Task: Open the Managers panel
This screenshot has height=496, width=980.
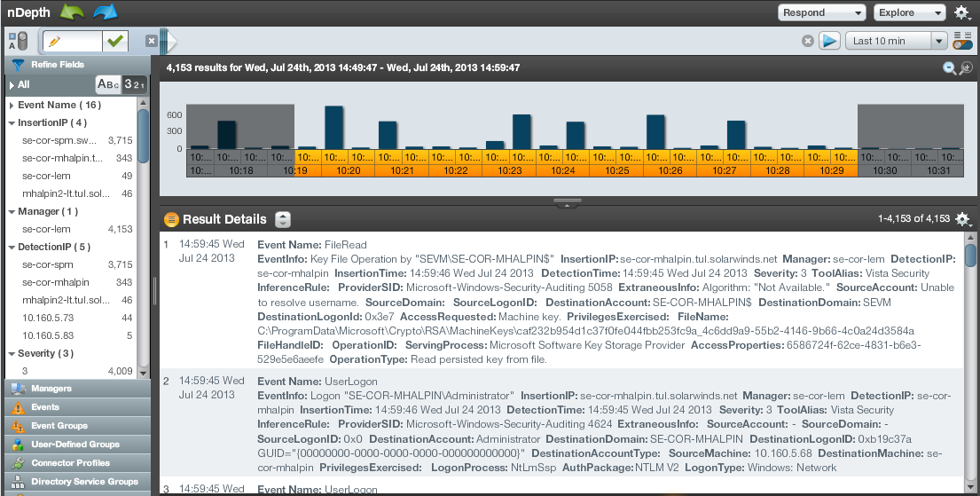Action: pos(77,389)
